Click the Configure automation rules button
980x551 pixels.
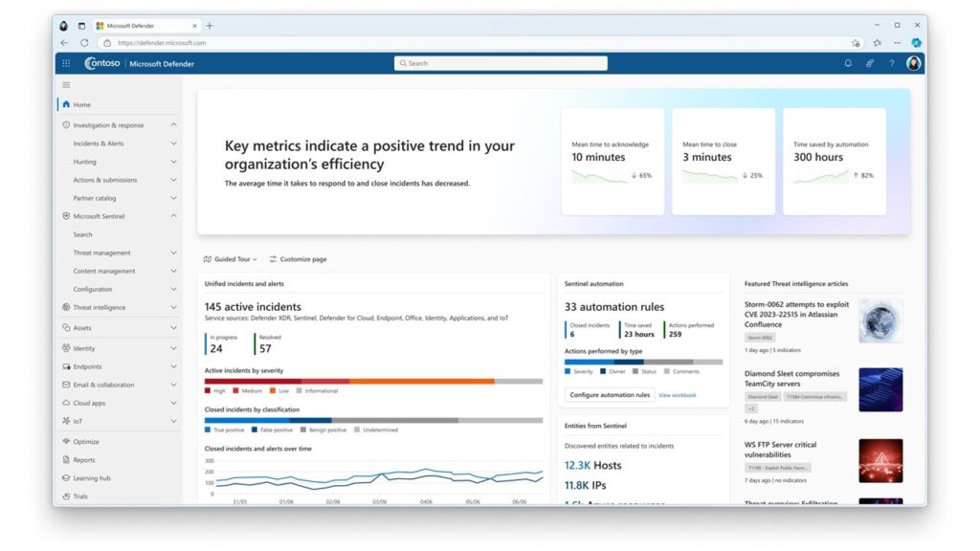pyautogui.click(x=610, y=394)
